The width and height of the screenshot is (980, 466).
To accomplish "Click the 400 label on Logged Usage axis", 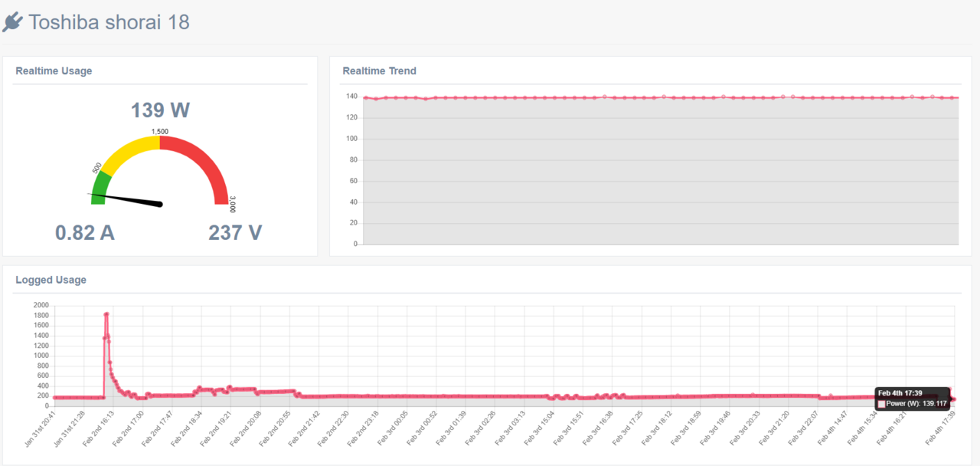I will 44,386.
